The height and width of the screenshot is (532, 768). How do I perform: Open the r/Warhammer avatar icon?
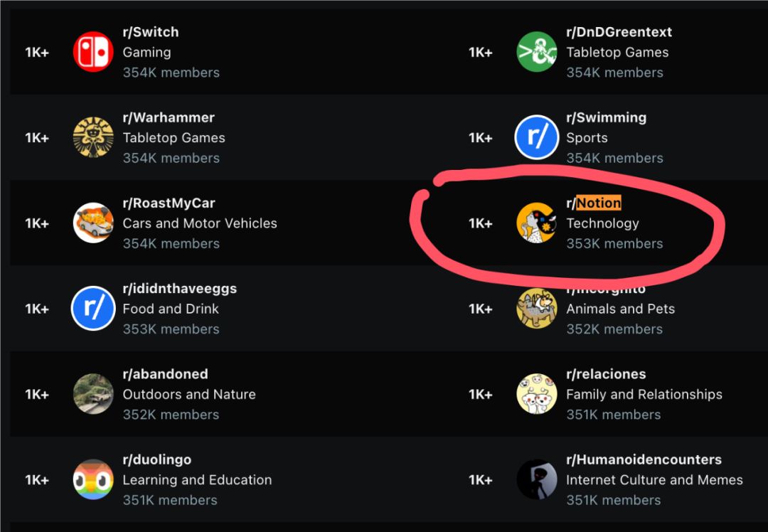click(x=93, y=137)
